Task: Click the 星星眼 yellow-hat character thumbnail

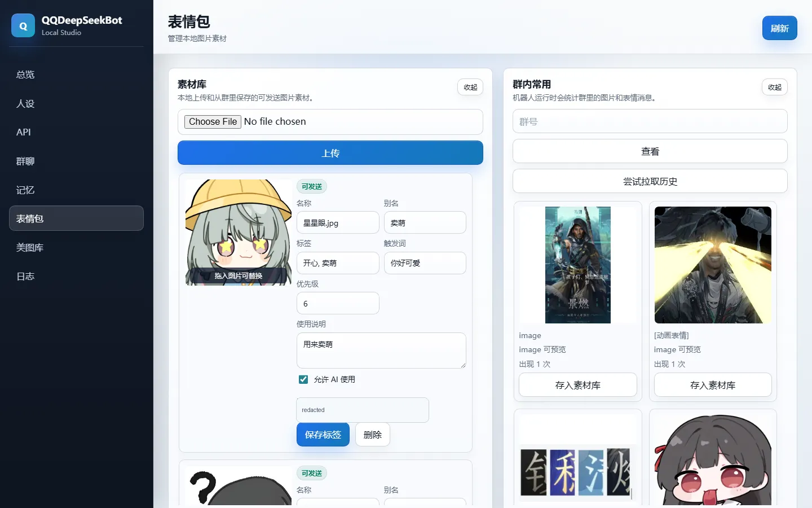Action: pyautogui.click(x=238, y=232)
